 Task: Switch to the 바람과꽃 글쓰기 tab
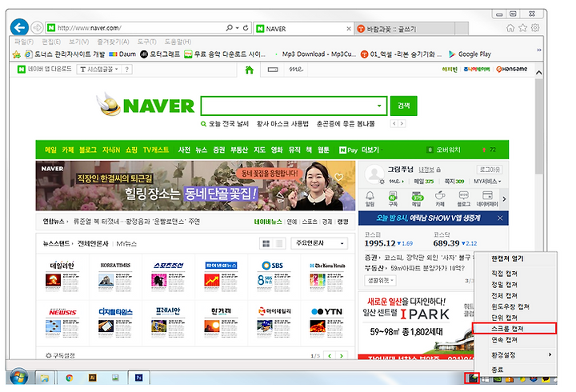pos(405,29)
